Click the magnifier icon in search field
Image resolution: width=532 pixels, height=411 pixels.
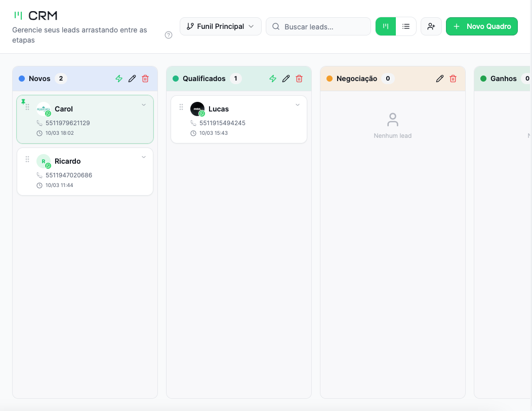(x=276, y=26)
